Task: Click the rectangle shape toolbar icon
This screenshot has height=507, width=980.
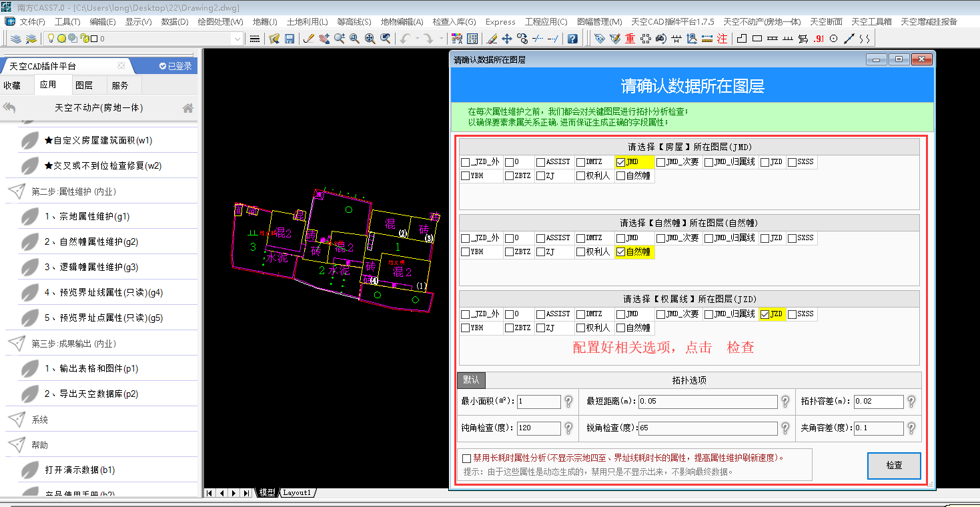Action: click(x=757, y=39)
